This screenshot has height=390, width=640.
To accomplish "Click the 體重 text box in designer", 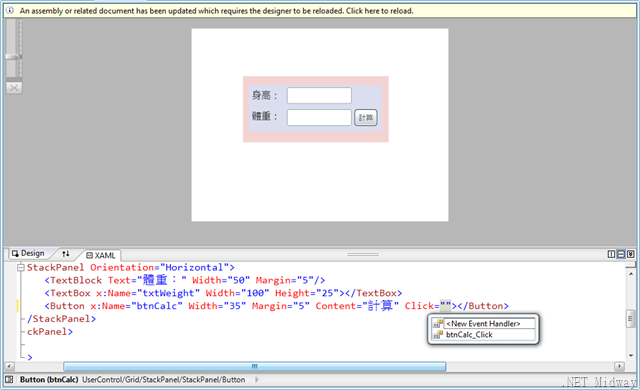I will (319, 117).
